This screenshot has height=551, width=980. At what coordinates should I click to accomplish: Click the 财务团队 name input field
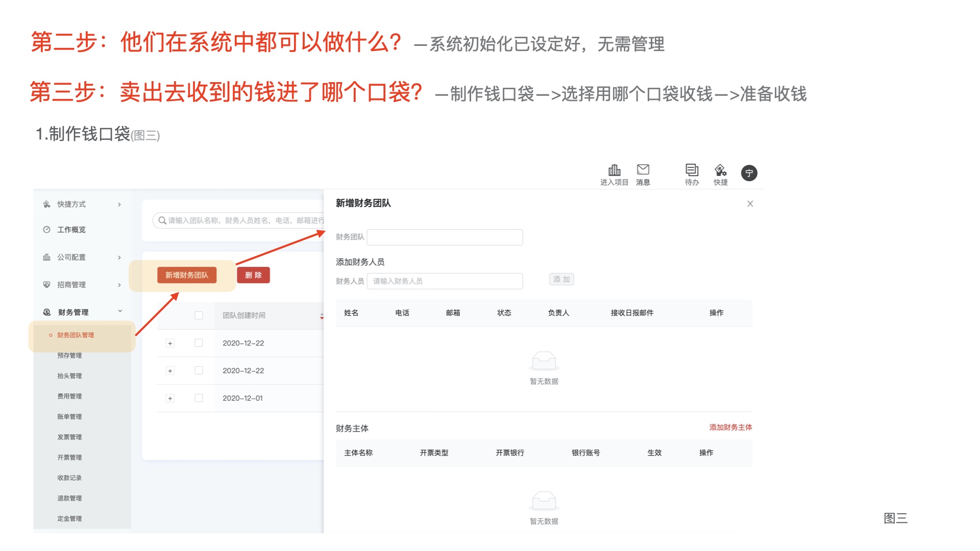tap(445, 237)
